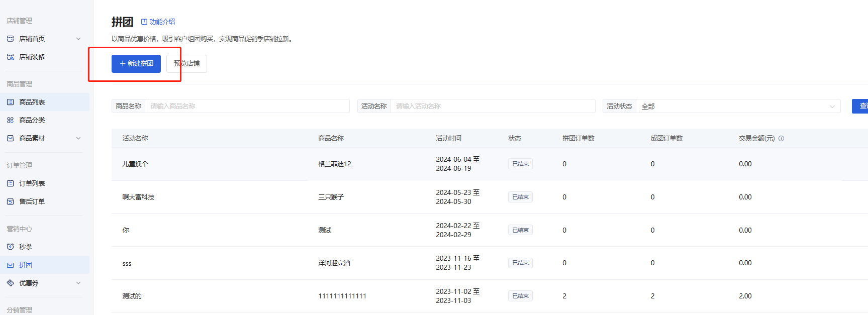868x315 pixels.
Task: Click the 店铺装修 decoration icon
Action: point(10,57)
